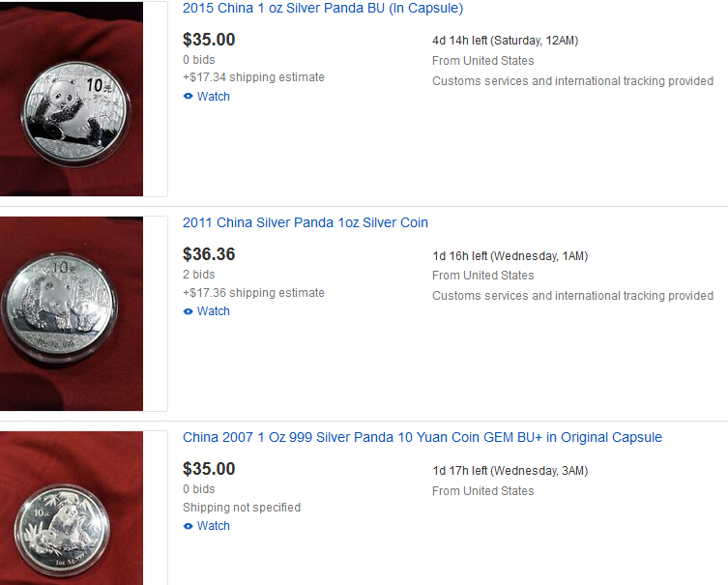Image resolution: width=728 pixels, height=585 pixels.
Task: Open the China 2007 Silver Panda 10 Yuan title
Action: pos(422,437)
